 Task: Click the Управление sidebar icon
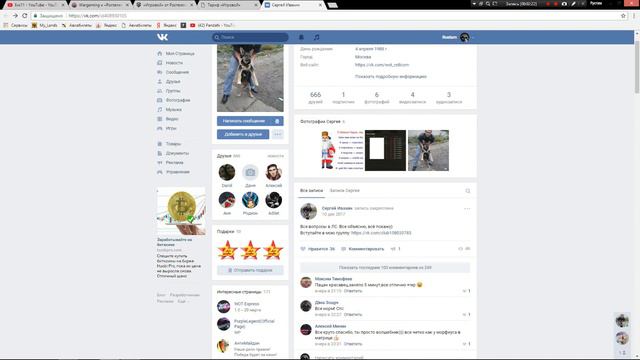(160, 172)
